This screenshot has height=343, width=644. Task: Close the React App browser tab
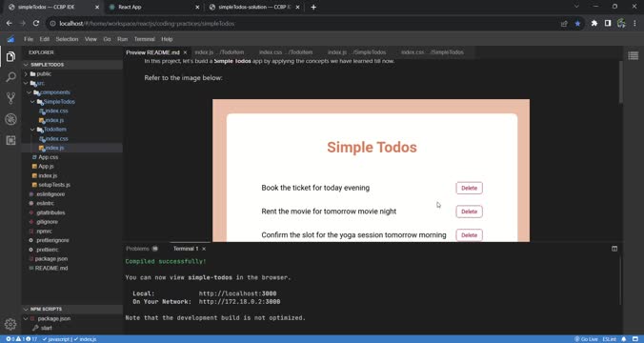197,7
